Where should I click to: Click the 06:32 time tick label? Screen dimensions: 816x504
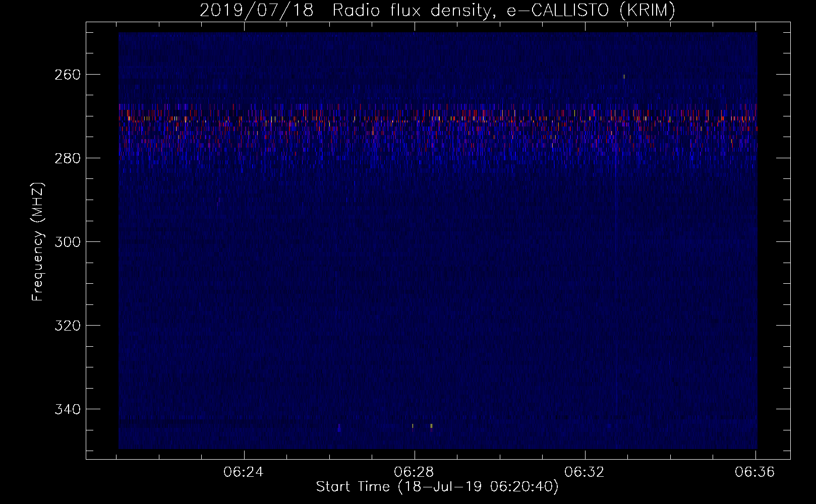point(585,472)
